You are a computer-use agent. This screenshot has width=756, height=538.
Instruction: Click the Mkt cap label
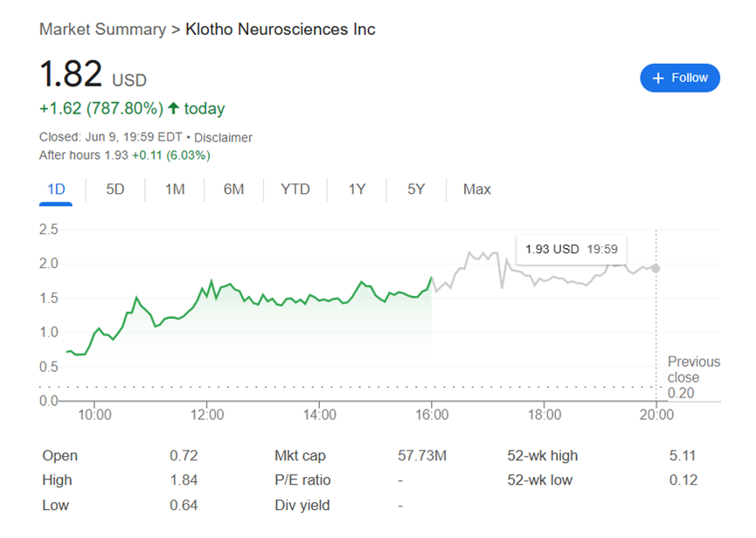(299, 456)
